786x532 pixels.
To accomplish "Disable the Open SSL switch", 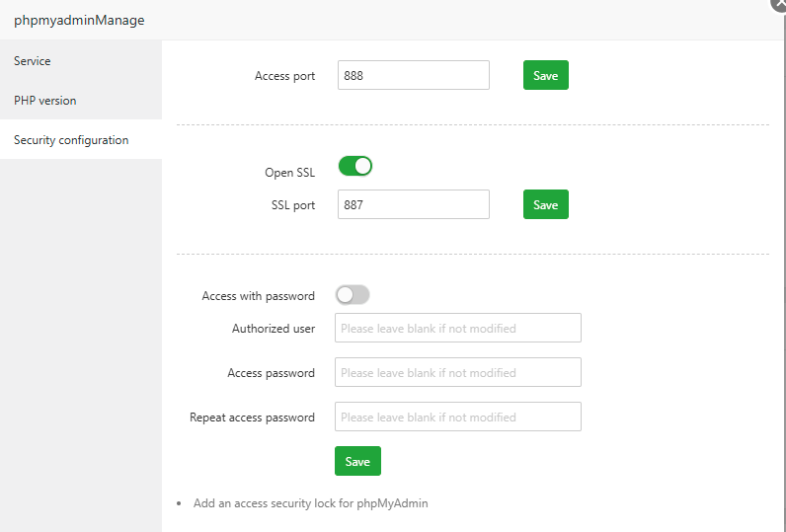I will pos(354,166).
